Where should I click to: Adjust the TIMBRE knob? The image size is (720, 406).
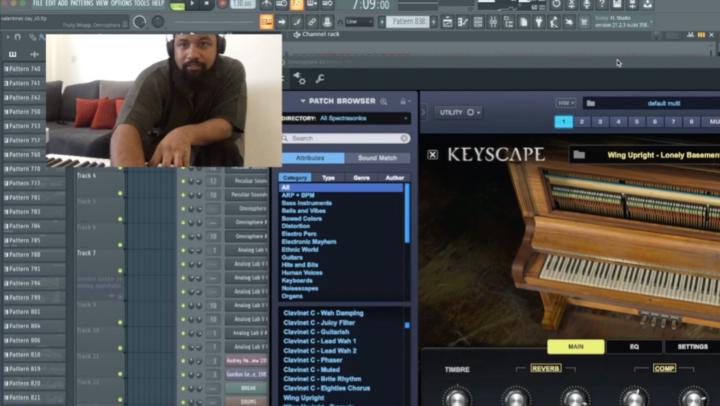click(456, 397)
